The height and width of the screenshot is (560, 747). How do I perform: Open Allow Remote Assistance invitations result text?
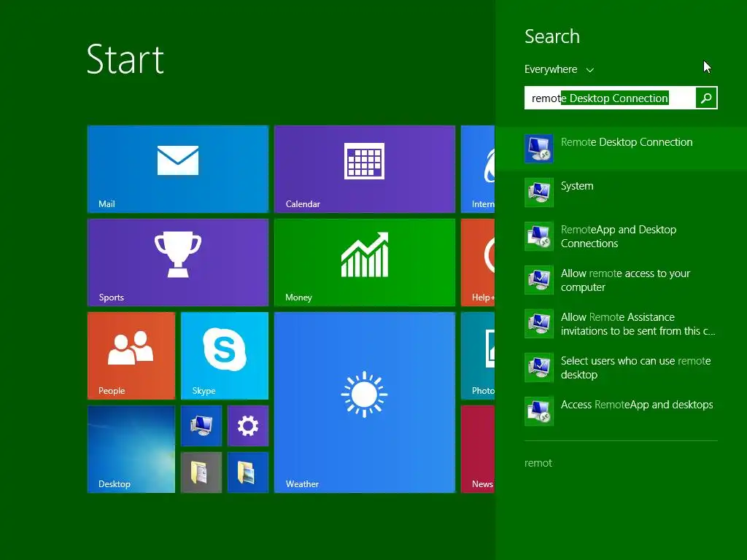click(x=638, y=324)
